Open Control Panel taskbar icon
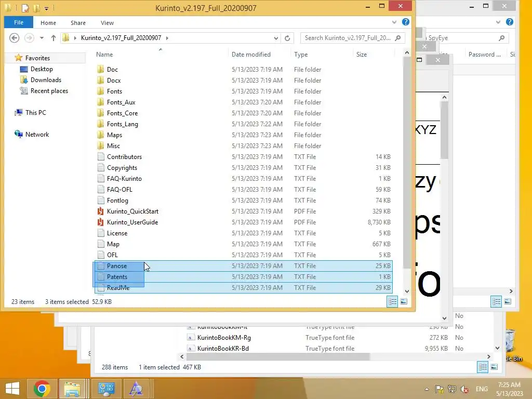The image size is (532, 399). [106, 389]
